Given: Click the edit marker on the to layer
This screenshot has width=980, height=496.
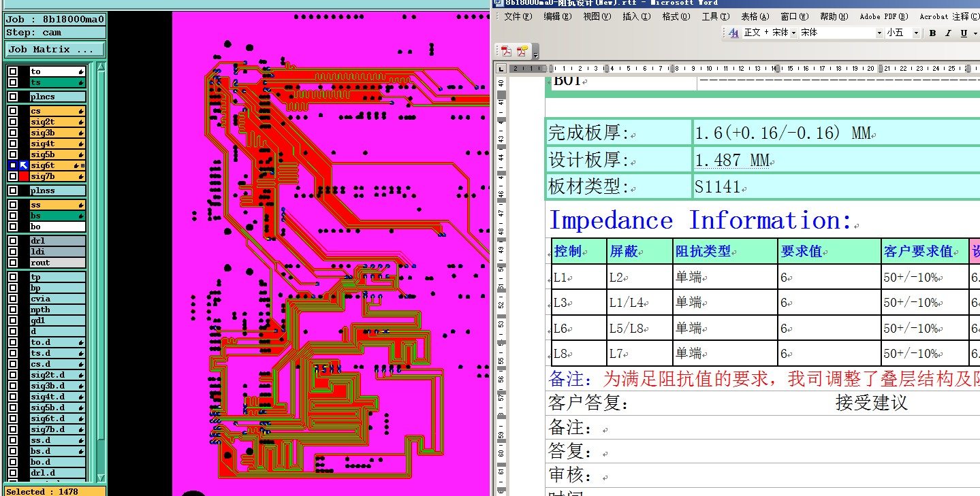Looking at the screenshot, I should pos(81,71).
